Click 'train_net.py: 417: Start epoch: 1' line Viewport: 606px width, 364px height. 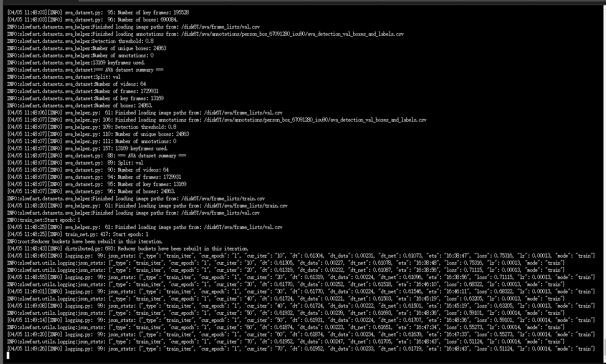(x=77, y=234)
